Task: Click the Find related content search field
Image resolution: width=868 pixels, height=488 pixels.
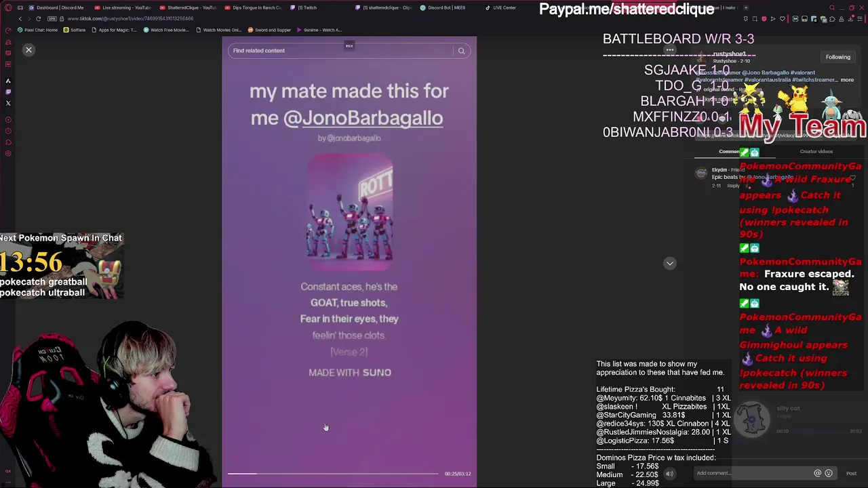Action: [x=342, y=50]
